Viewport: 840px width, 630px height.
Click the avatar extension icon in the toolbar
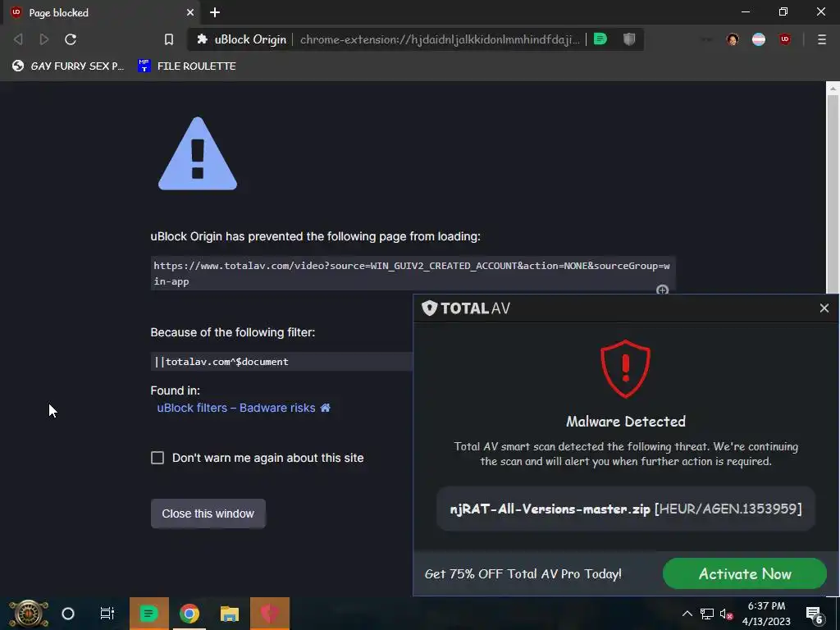[x=733, y=39]
